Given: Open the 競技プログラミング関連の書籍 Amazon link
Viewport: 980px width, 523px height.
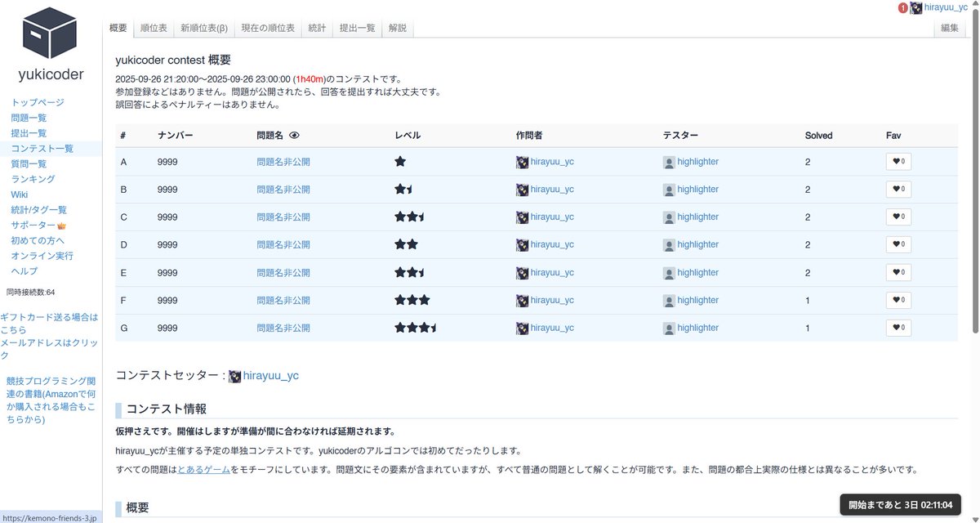Looking at the screenshot, I should click(x=51, y=400).
